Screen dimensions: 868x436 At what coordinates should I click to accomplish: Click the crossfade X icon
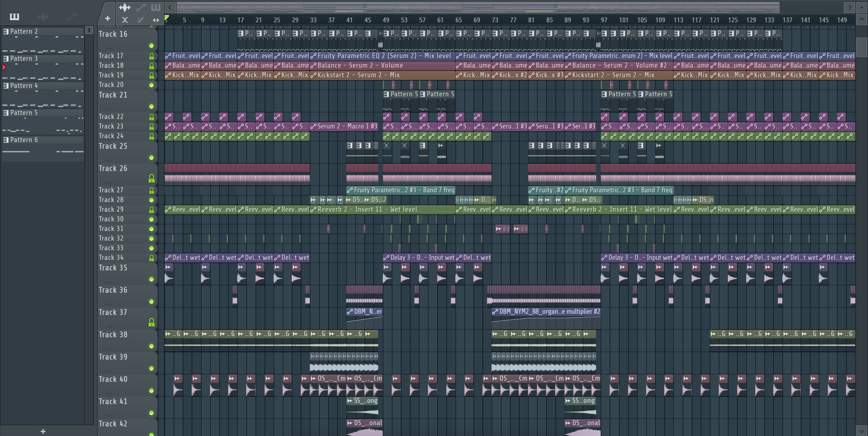pyautogui.click(x=125, y=20)
